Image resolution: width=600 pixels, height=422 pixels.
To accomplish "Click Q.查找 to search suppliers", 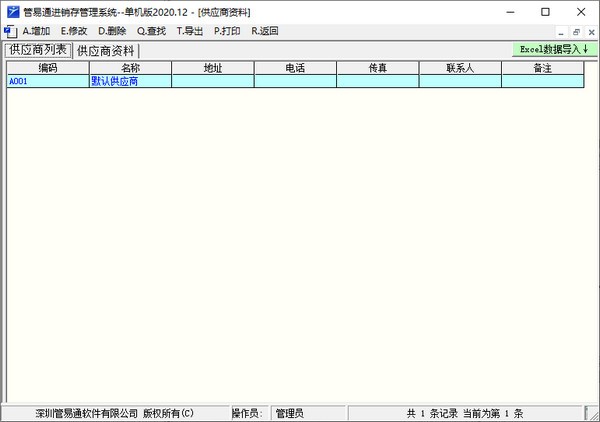I will [x=151, y=31].
